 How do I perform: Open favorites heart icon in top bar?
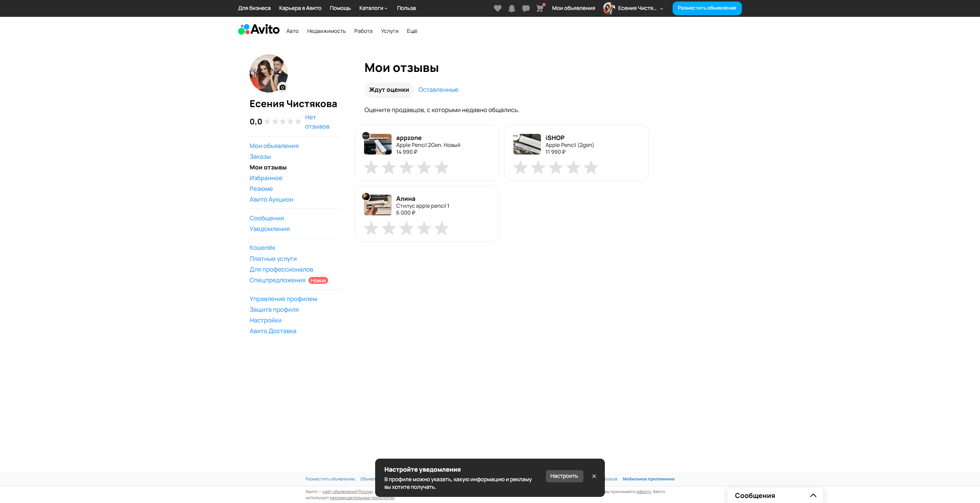click(497, 8)
